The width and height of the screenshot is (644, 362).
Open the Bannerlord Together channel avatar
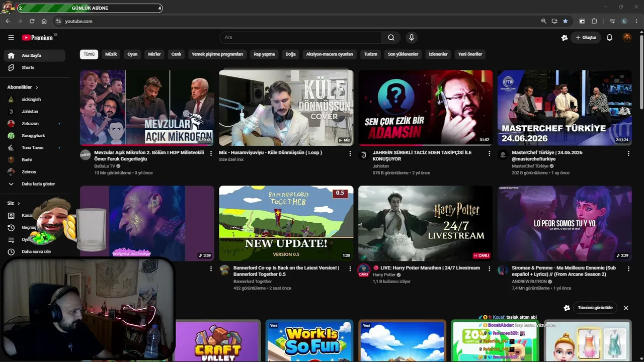[225, 270]
